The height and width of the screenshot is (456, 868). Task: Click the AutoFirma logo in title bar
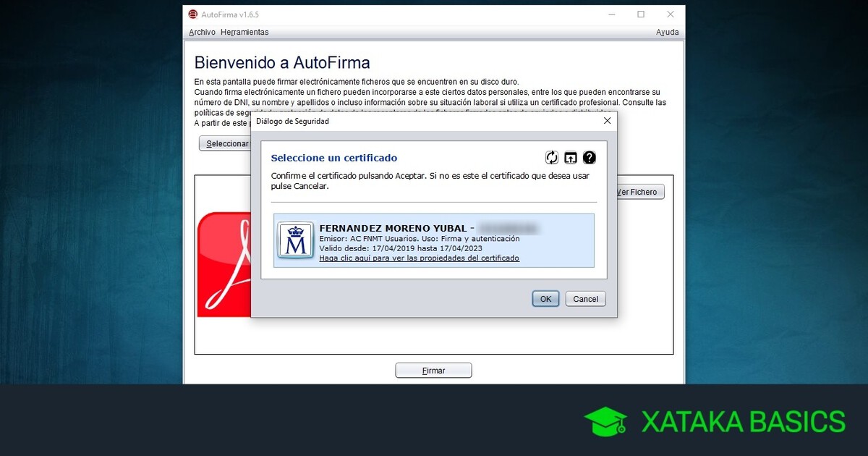(193, 14)
